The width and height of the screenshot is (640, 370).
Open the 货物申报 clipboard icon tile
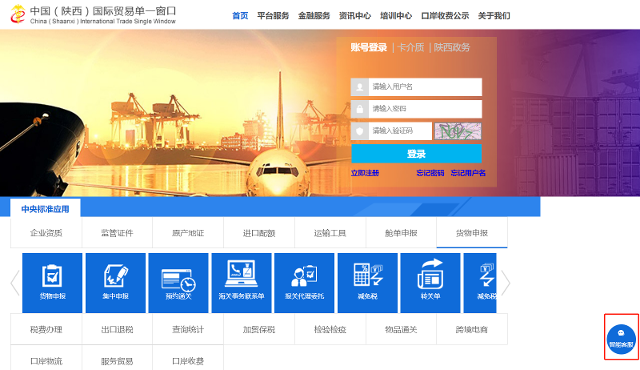pos(52,283)
